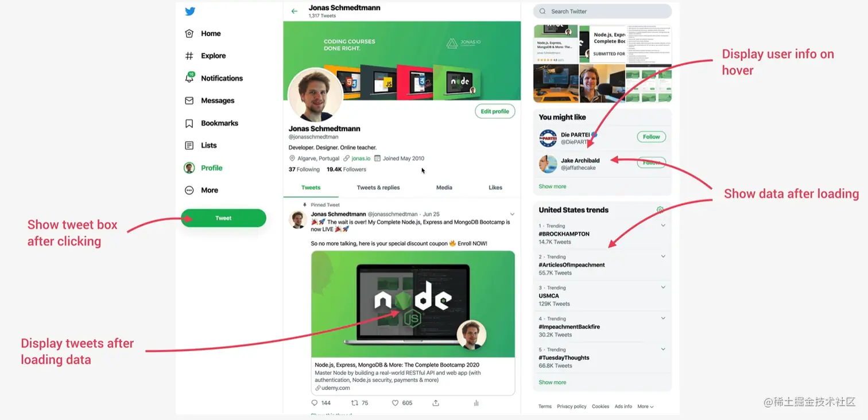868x420 pixels.
Task: Click the Notifications label
Action: point(222,79)
